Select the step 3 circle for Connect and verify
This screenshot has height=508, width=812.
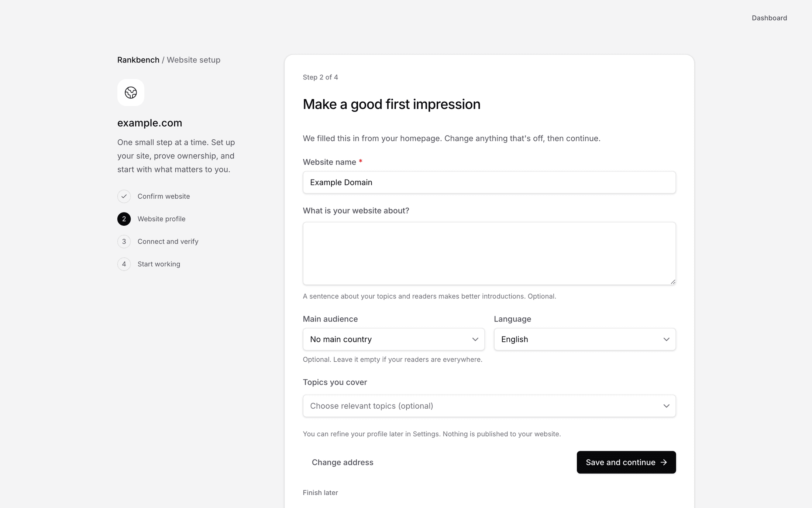pyautogui.click(x=124, y=242)
